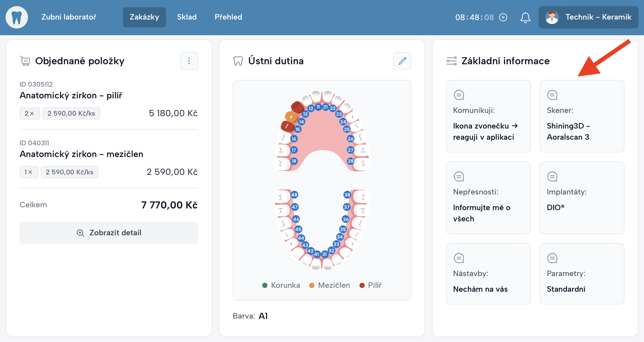
Task: Click the Nástavby information card
Action: pyautogui.click(x=488, y=274)
